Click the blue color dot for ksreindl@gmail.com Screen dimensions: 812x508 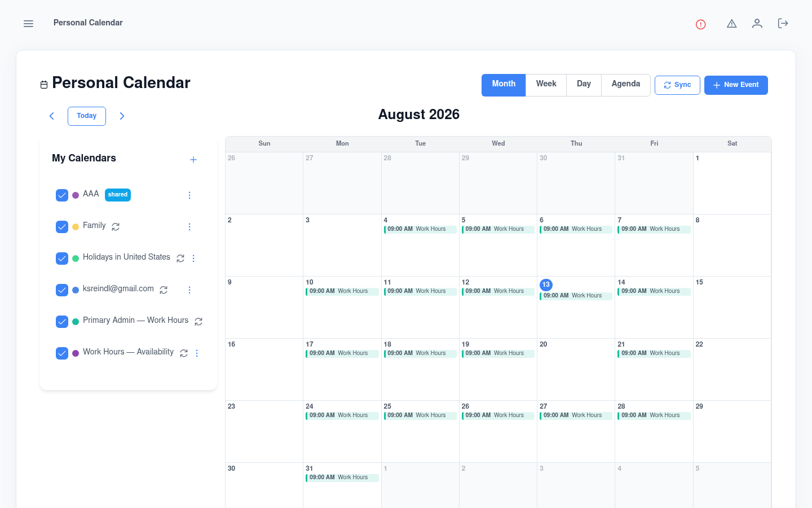pyautogui.click(x=76, y=290)
